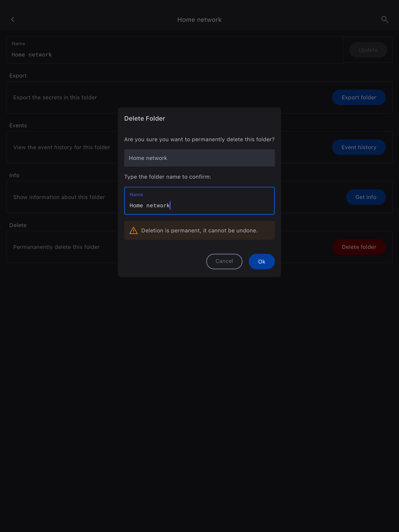Image resolution: width=399 pixels, height=532 pixels.
Task: Click the Get info button
Action: (365, 197)
